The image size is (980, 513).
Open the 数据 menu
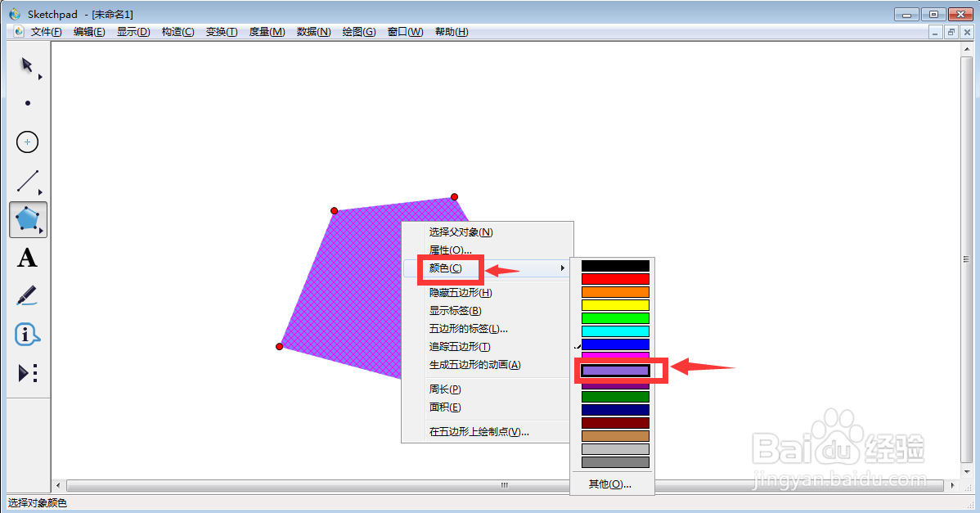(313, 31)
